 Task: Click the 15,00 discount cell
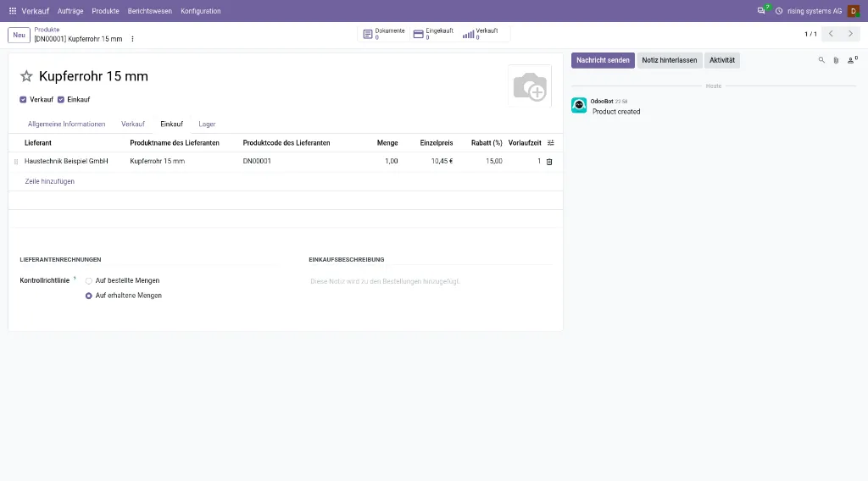pyautogui.click(x=494, y=162)
